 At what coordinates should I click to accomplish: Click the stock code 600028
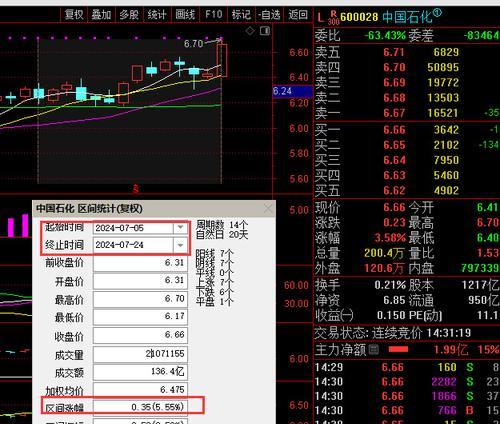click(359, 17)
